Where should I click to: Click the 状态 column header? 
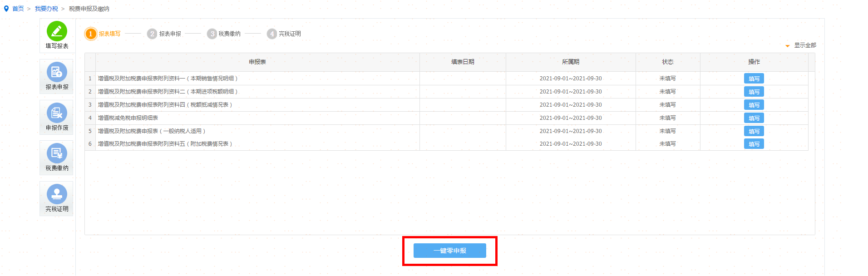[x=668, y=62]
